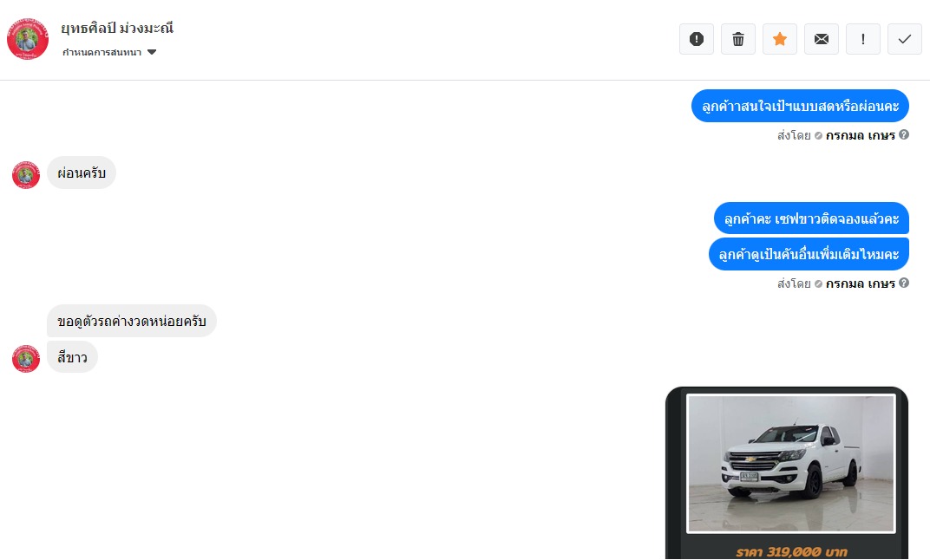Click the exclamation mark priority icon
The height and width of the screenshot is (560, 930).
point(863,39)
